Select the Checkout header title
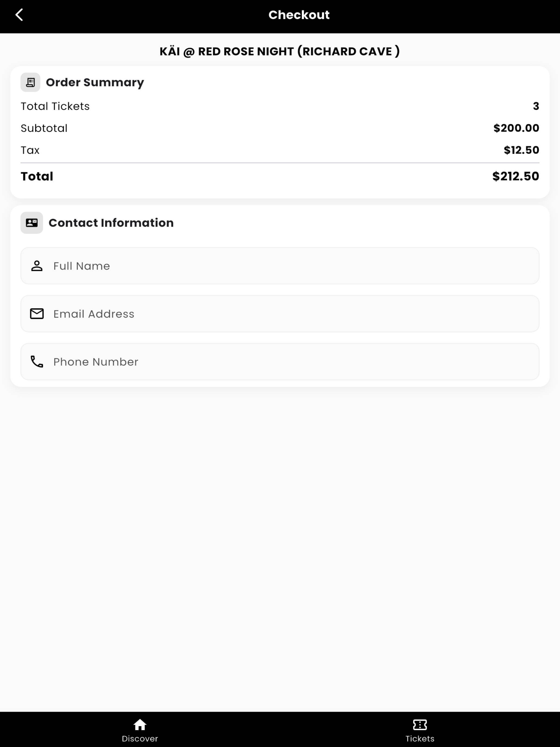The image size is (560, 747). [299, 15]
